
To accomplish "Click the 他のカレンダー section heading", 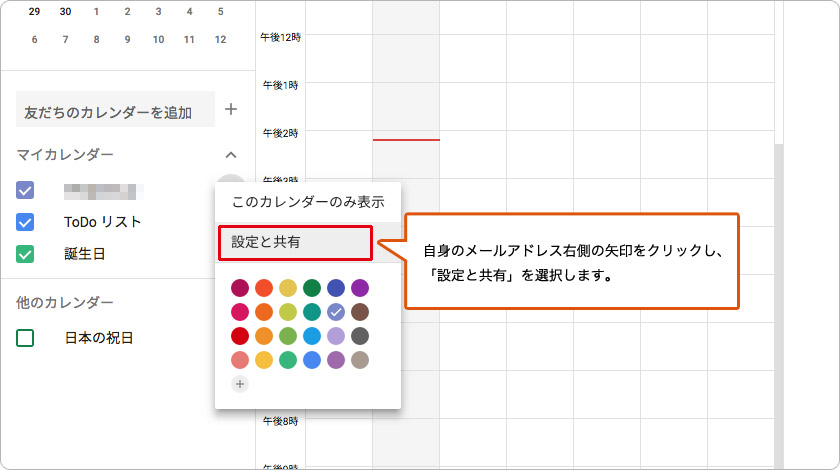I will pyautogui.click(x=65, y=303).
